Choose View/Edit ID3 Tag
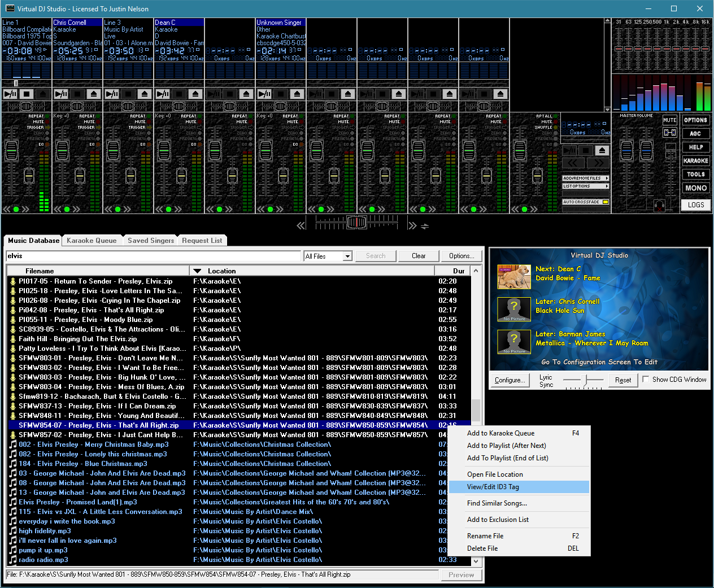Screen dimensions: 714x588 [x=519, y=487]
